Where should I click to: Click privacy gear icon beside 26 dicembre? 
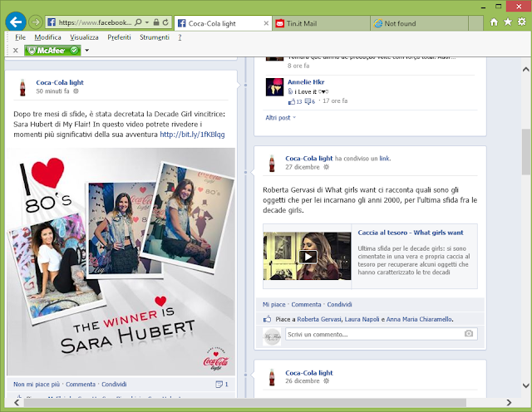[327, 381]
